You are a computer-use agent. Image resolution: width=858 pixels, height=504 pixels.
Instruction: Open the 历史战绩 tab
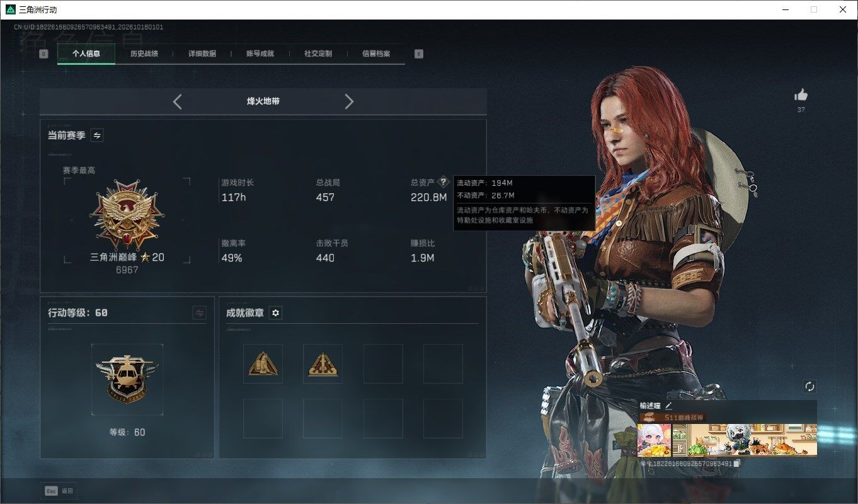point(144,54)
